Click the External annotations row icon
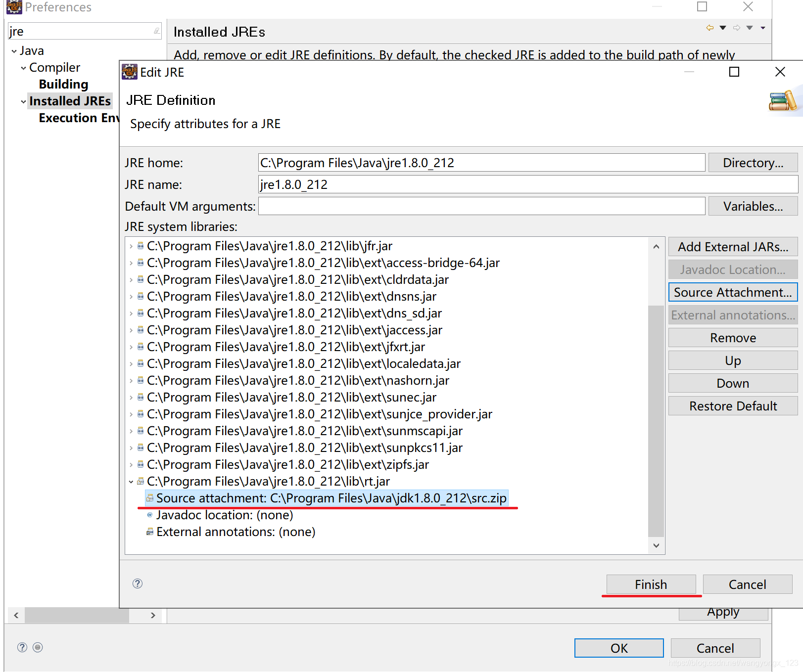This screenshot has width=803, height=672. point(150,532)
